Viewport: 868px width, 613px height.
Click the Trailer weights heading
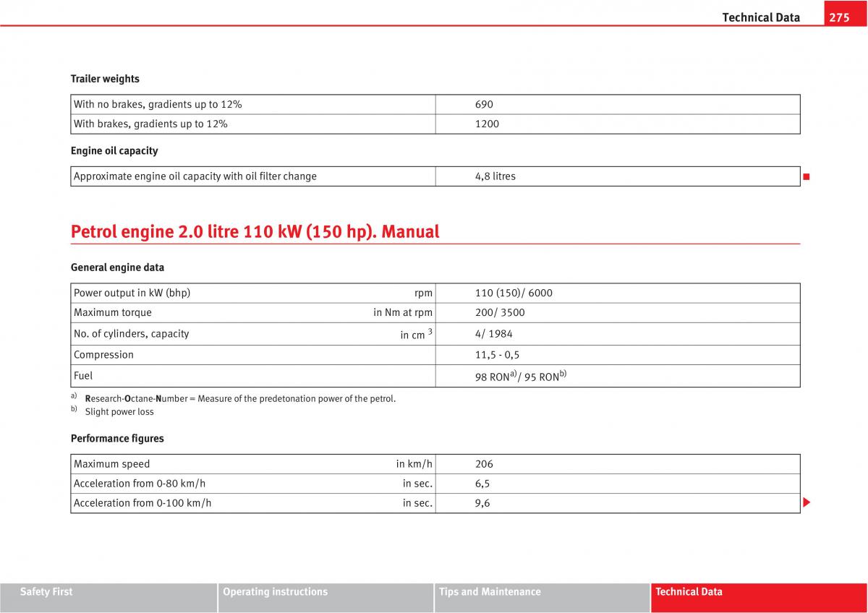coord(105,79)
